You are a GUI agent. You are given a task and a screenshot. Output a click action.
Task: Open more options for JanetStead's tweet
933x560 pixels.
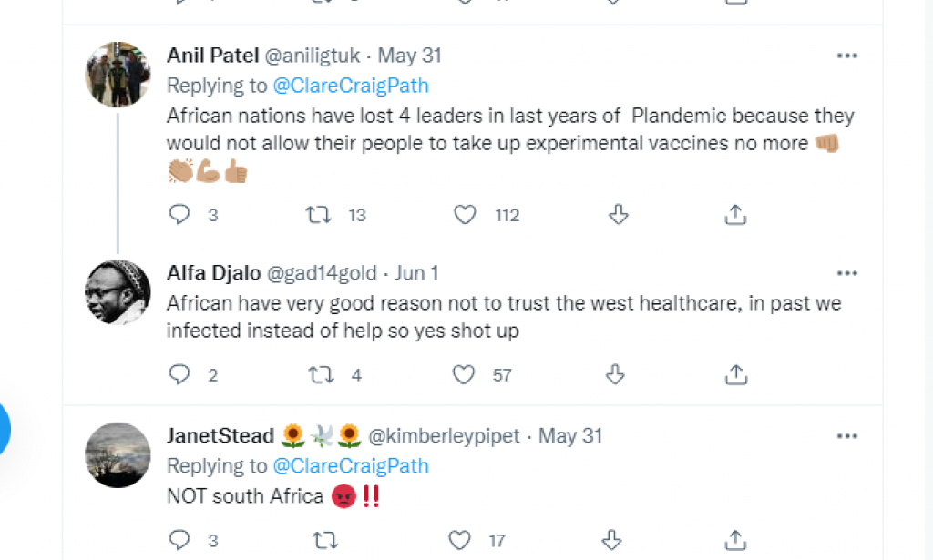click(x=847, y=436)
